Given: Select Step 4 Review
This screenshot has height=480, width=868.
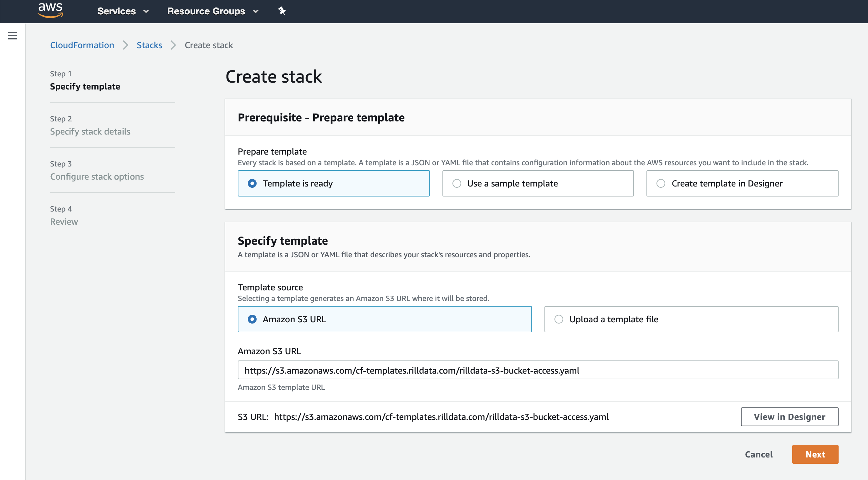Looking at the screenshot, I should coord(64,216).
